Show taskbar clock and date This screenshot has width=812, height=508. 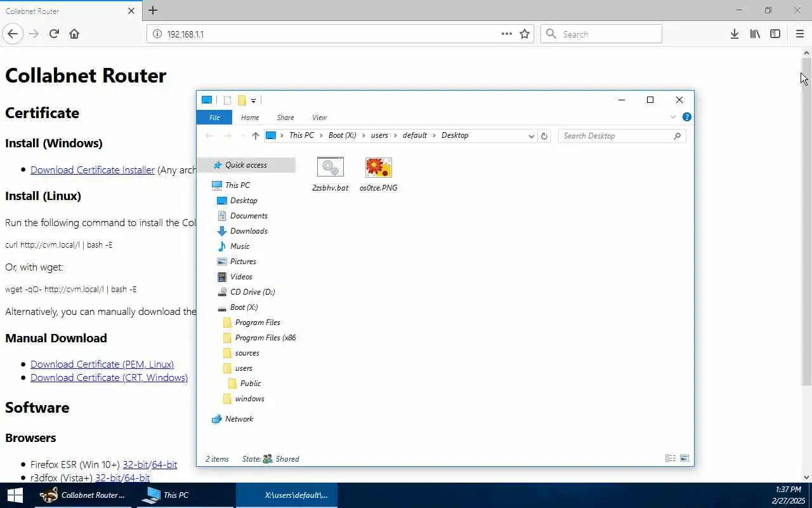click(x=789, y=495)
